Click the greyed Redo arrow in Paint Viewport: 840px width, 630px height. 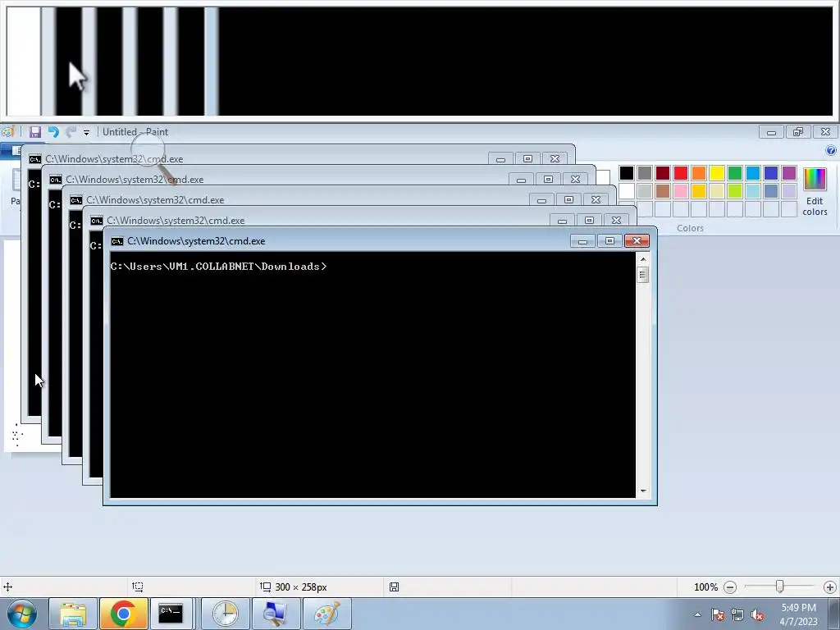point(71,132)
